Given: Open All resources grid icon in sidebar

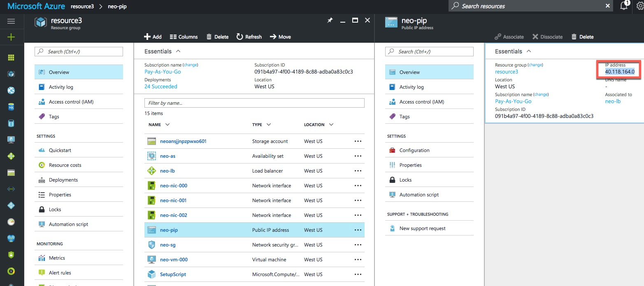Looking at the screenshot, I should [11, 58].
